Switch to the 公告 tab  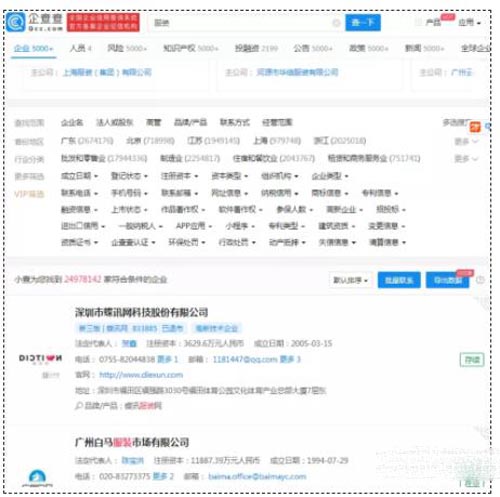click(x=313, y=48)
